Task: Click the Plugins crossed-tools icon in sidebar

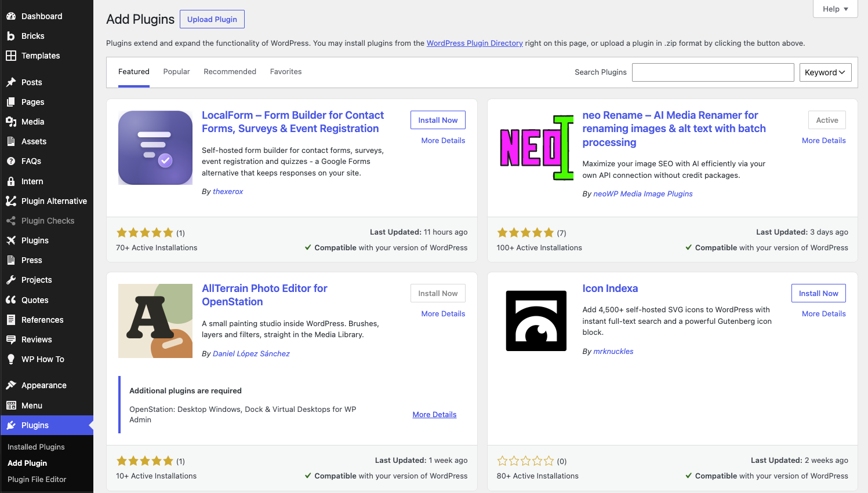Action: (11, 240)
